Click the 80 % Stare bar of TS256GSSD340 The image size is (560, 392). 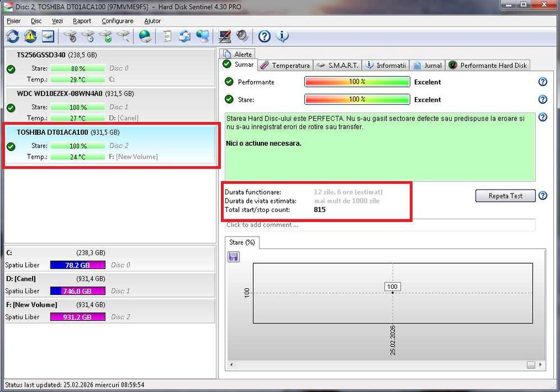tap(78, 68)
